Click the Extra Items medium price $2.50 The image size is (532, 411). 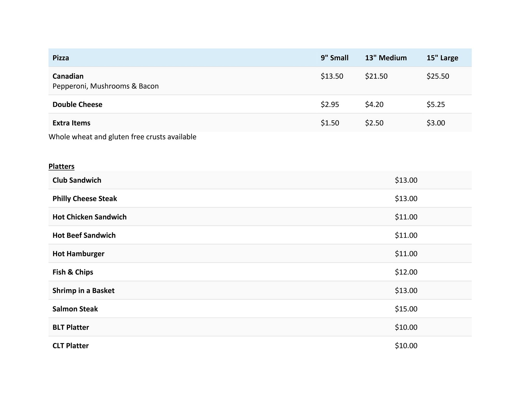[374, 123]
